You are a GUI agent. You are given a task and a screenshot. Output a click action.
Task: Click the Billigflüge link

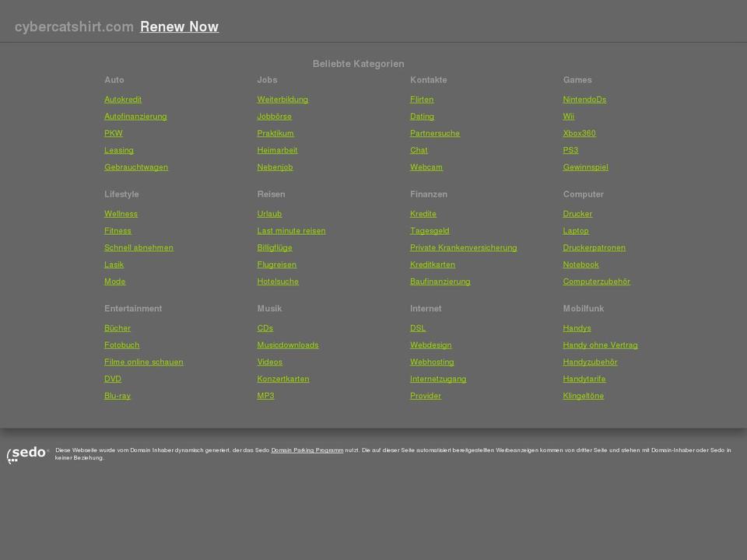275,247
